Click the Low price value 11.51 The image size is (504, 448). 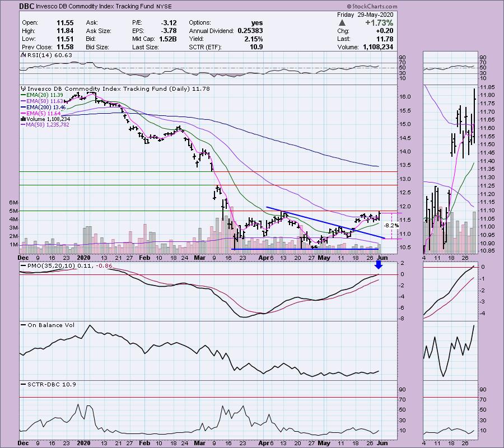[65, 39]
